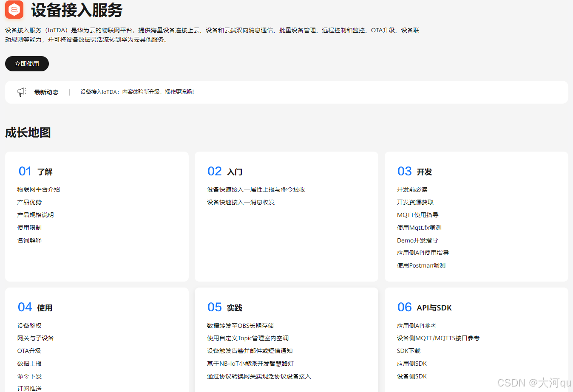Click the 01 了解 card heading

pyautogui.click(x=36, y=172)
